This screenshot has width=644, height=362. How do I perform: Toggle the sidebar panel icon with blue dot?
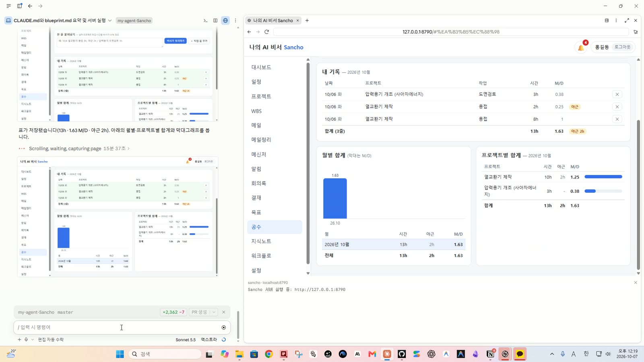tap(19, 6)
